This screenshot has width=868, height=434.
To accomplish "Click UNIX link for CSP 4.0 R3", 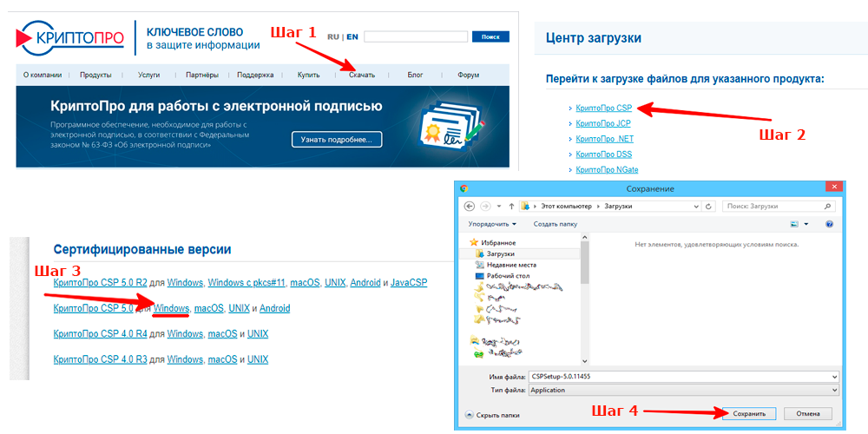I will [258, 359].
